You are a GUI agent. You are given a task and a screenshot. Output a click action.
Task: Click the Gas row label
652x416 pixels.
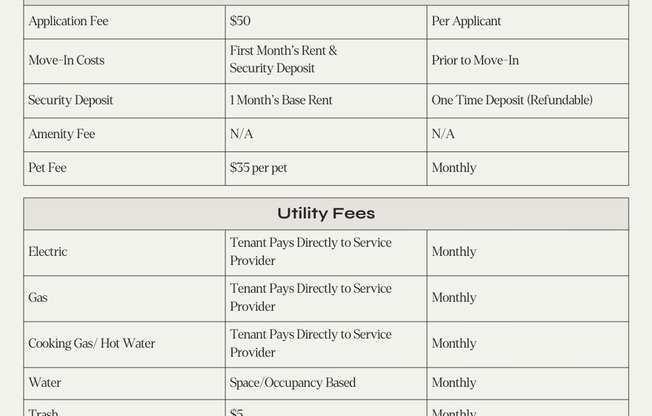click(x=38, y=298)
